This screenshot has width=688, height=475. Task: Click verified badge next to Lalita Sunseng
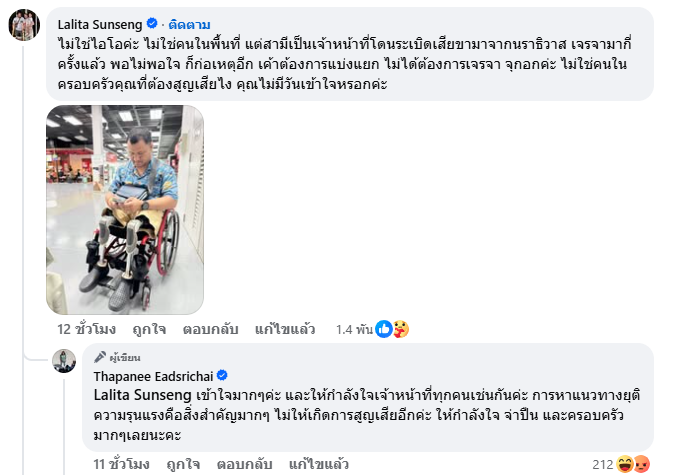(x=152, y=23)
